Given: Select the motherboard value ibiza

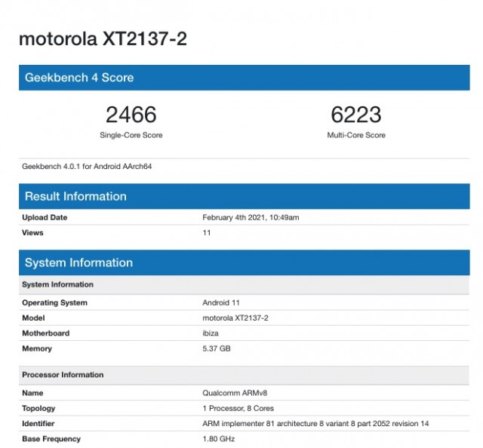Looking at the screenshot, I should [212, 333].
